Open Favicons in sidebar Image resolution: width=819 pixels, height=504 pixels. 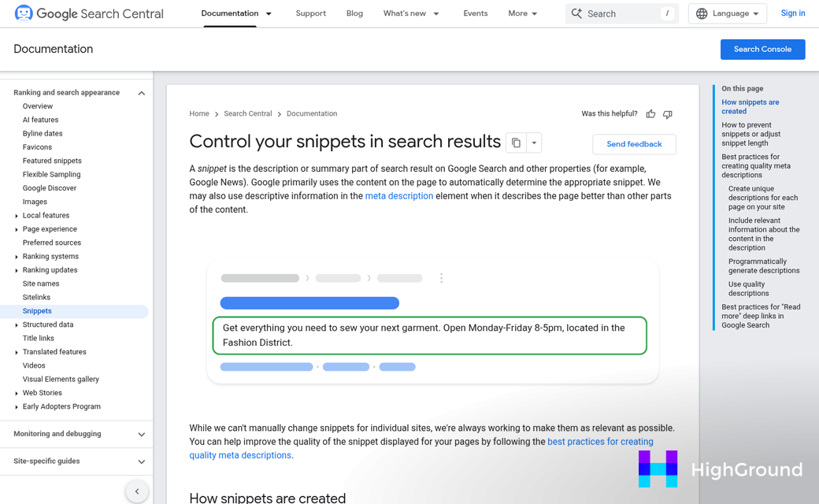(37, 147)
